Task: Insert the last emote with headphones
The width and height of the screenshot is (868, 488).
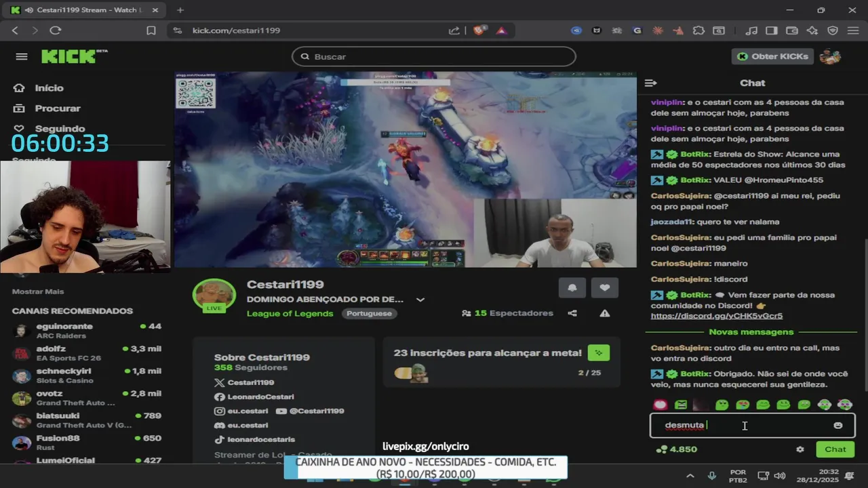Action: pyautogui.click(x=845, y=405)
